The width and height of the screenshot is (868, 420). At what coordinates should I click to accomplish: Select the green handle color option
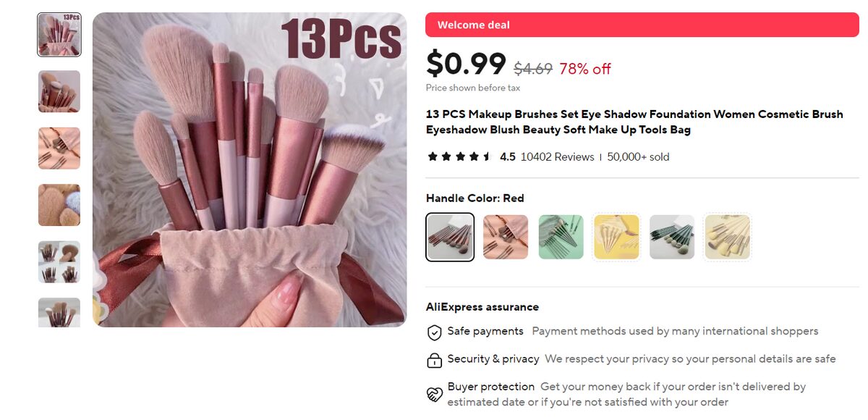click(561, 236)
